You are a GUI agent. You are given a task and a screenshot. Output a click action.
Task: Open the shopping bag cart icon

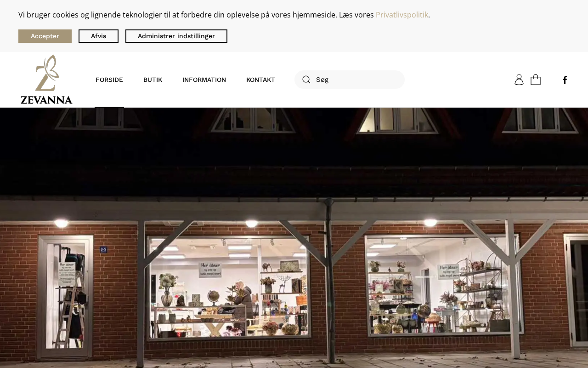pos(536,80)
